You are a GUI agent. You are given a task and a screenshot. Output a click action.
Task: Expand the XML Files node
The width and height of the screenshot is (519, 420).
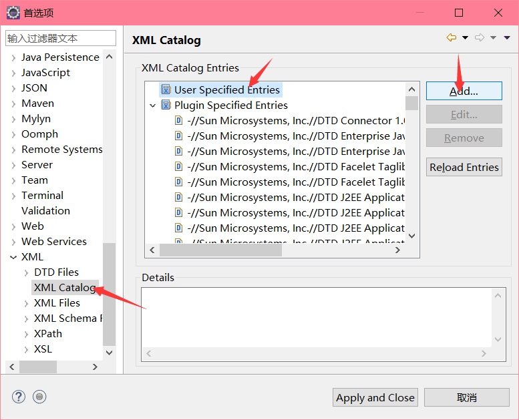pyautogui.click(x=26, y=304)
